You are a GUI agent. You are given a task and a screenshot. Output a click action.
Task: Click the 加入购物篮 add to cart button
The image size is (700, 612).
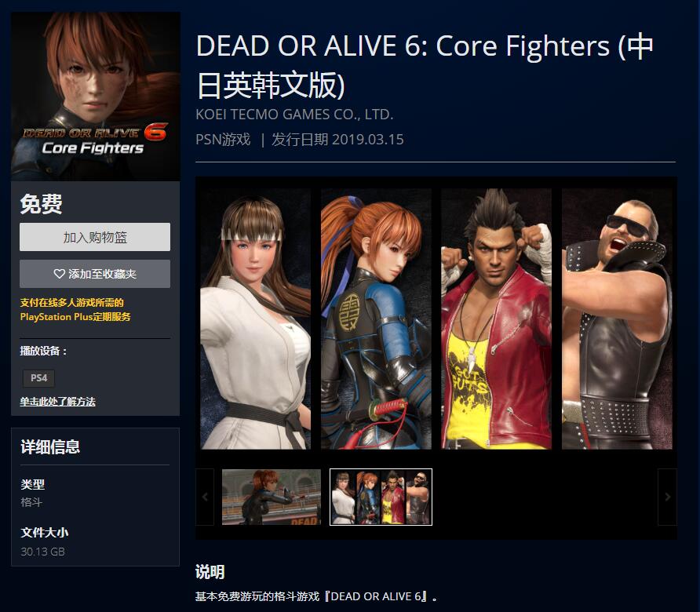(x=95, y=237)
